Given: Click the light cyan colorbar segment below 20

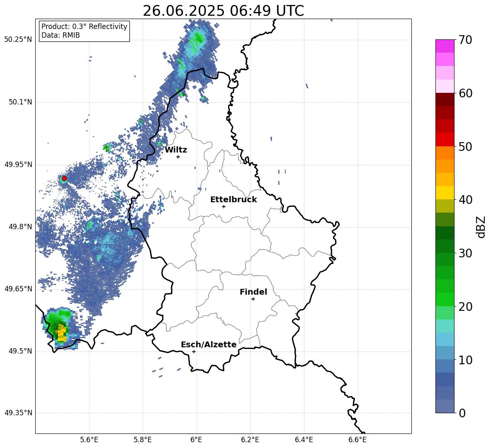Looking at the screenshot, I should point(445,326).
